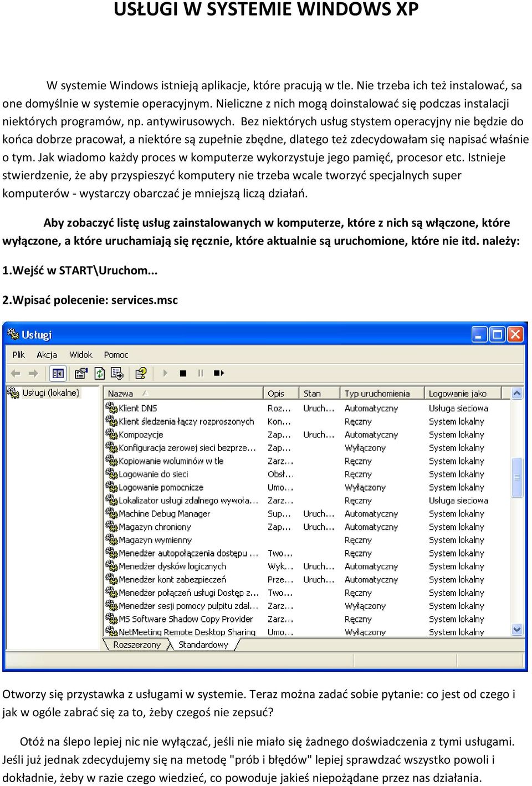The width and height of the screenshot is (532, 786).
Task: Open the Pomoc menu
Action: (x=116, y=355)
